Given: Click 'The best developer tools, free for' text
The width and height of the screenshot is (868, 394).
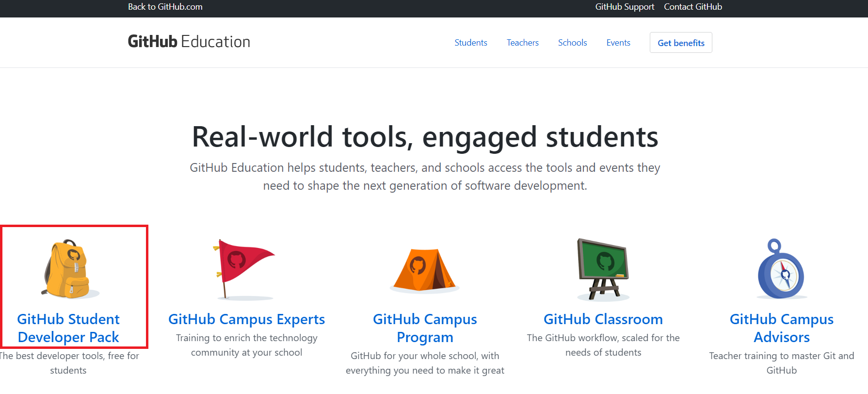Looking at the screenshot, I should [69, 363].
